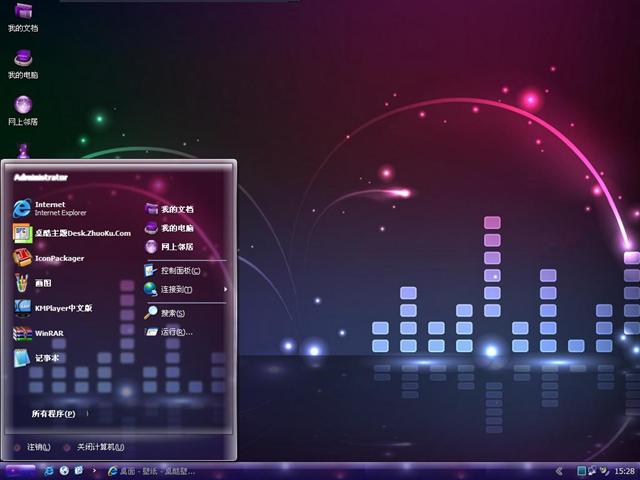Viewport: 640px width, 480px height.
Task: Click the globe icon in quick launch
Action: point(64,471)
